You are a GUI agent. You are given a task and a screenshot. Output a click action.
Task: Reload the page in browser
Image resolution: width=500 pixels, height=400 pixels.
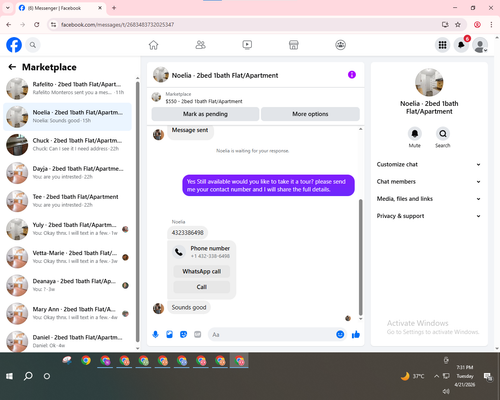37,25
